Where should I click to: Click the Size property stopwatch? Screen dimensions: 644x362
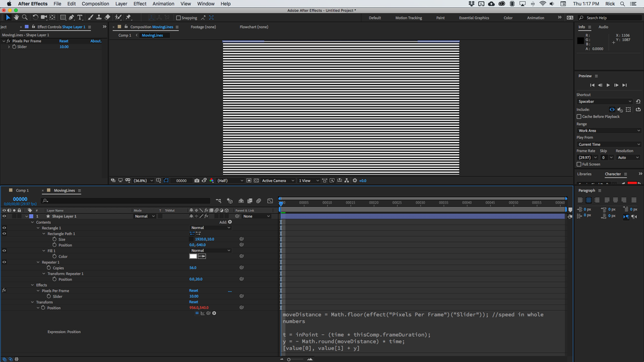coord(55,239)
